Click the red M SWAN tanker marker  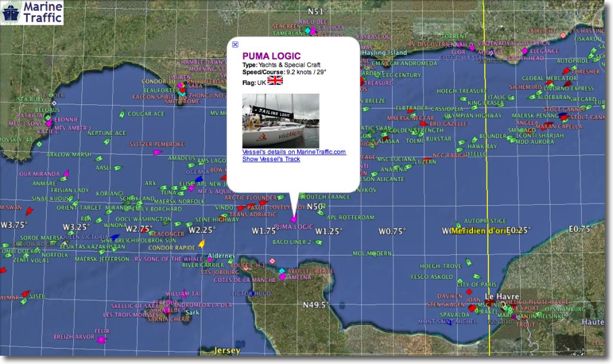pyautogui.click(x=29, y=212)
